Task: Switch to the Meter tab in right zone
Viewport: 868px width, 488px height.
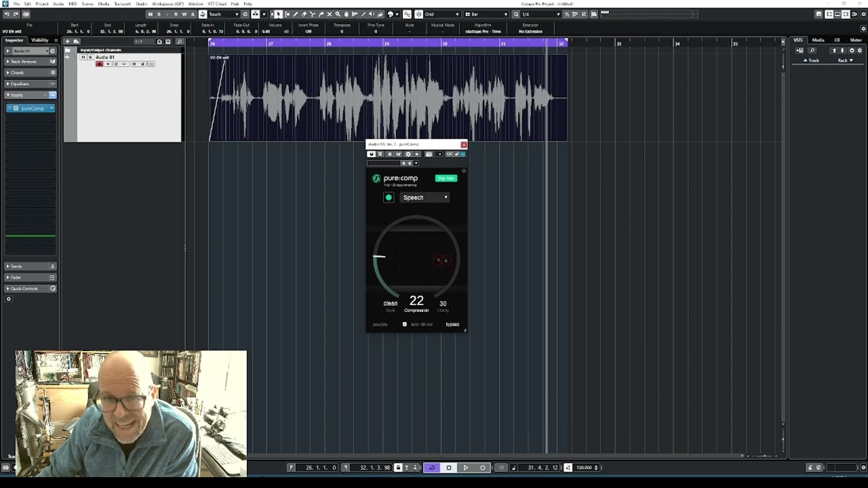Action: pos(856,40)
